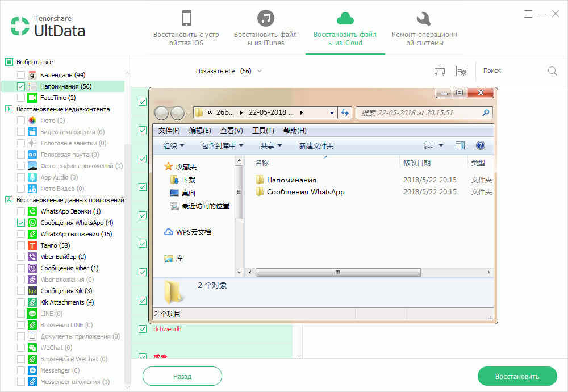Screen dimensions: 568x392
Task: Switch to Восстановить файлы из iTunes tab
Action: tap(265, 28)
